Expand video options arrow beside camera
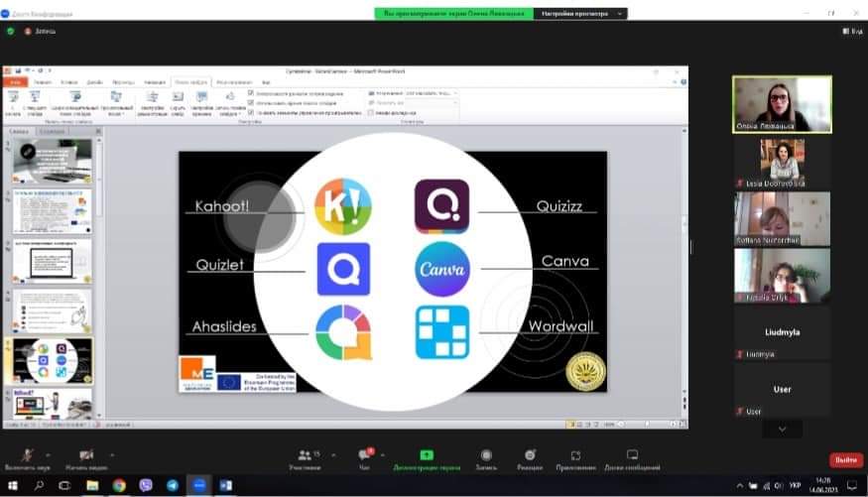868x497 pixels. 112,455
